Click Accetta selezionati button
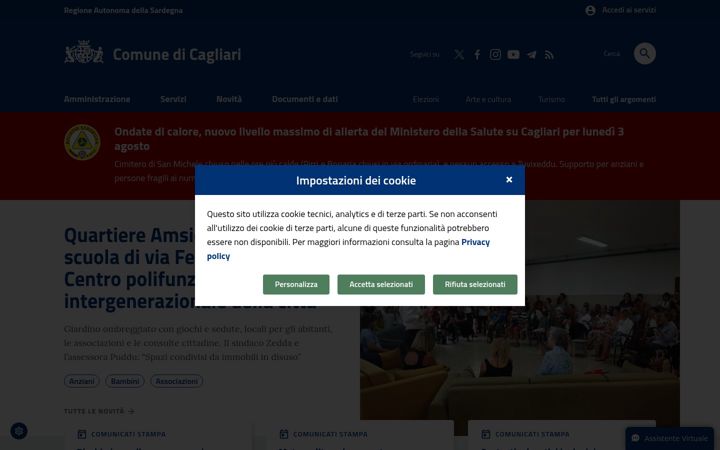This screenshot has width=720, height=450. click(x=381, y=284)
